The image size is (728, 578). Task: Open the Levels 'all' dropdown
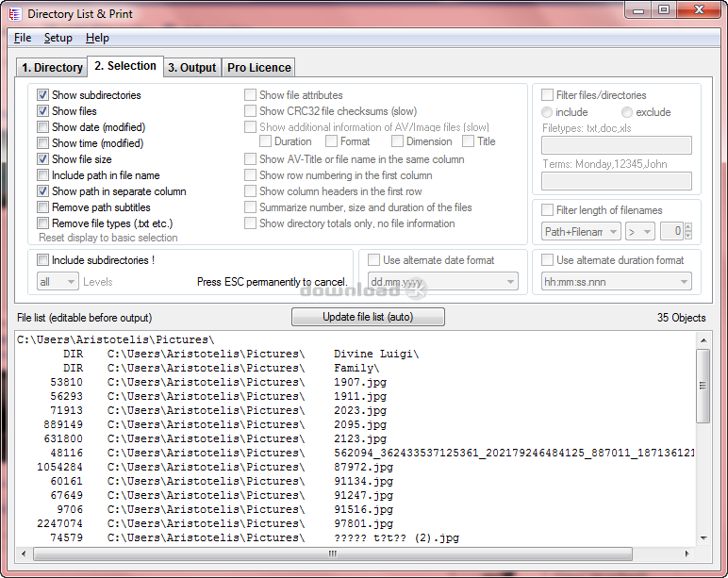pos(58,282)
